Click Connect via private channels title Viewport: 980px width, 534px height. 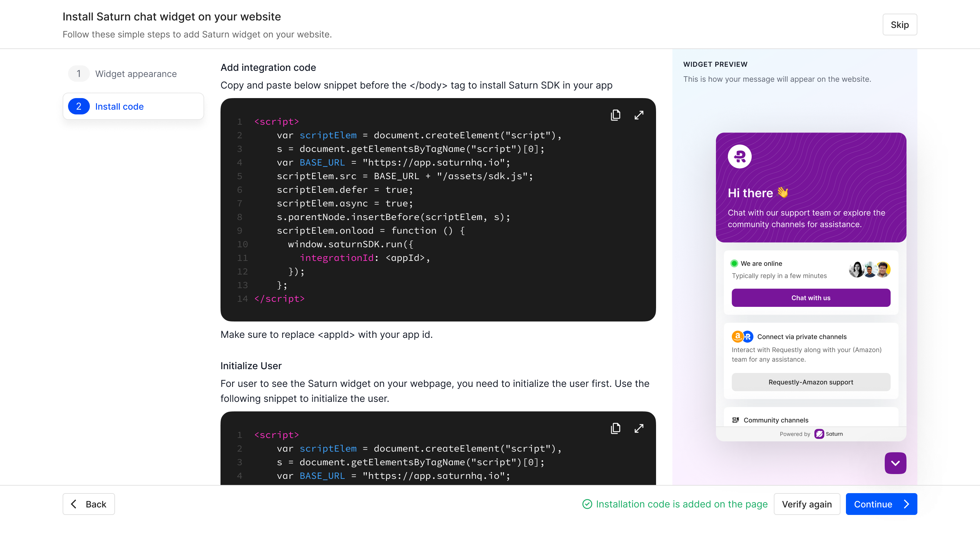click(802, 337)
